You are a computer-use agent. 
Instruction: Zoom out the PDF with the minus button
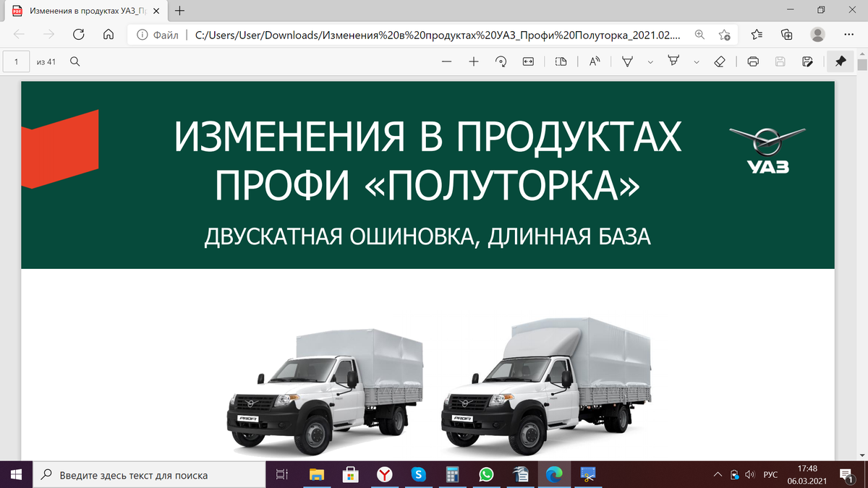[x=446, y=62]
